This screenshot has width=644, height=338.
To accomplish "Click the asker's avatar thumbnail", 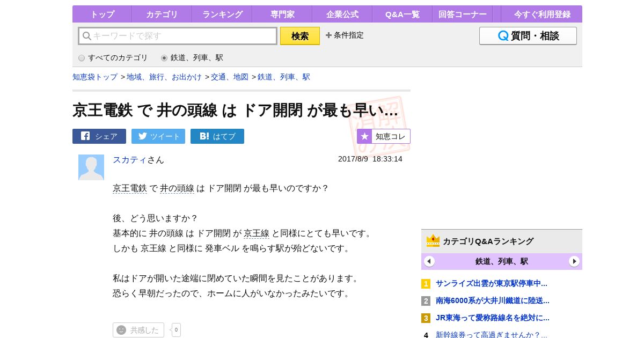I will (91, 167).
